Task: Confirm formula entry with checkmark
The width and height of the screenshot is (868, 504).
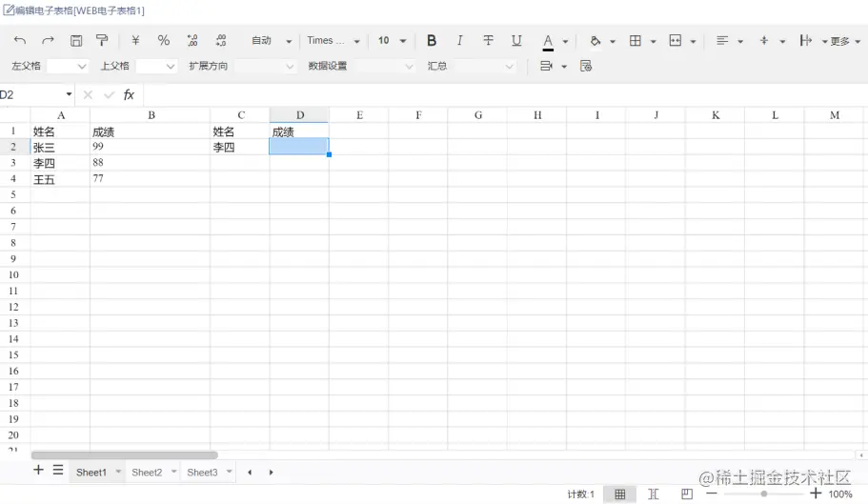Action: click(x=109, y=95)
